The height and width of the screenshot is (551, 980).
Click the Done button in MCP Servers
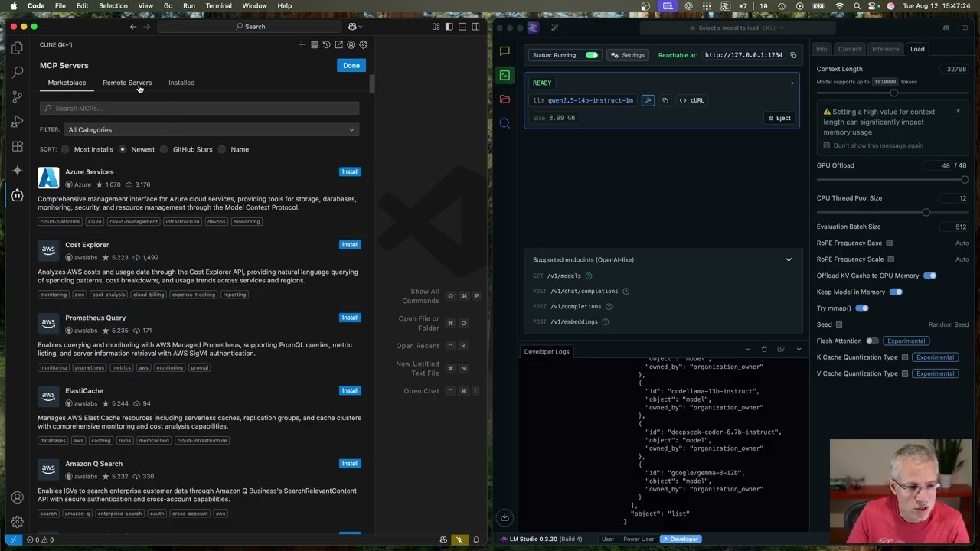351,65
